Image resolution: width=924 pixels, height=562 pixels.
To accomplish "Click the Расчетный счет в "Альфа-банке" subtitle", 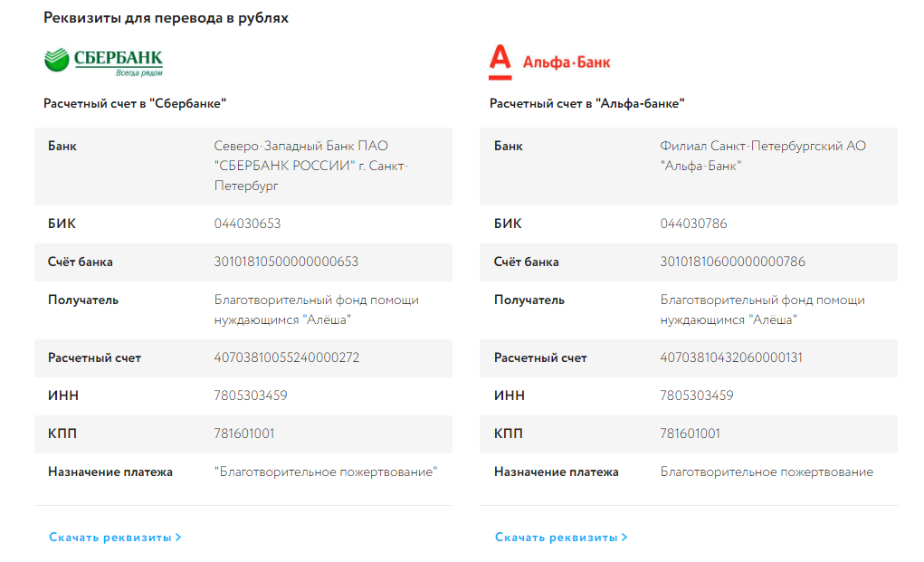I will pos(587,104).
